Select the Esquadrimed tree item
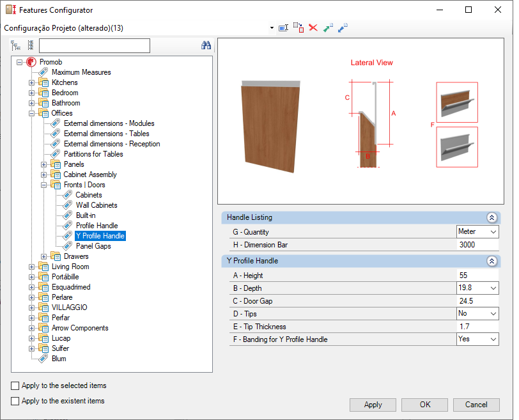The width and height of the screenshot is (519, 420). coord(71,287)
